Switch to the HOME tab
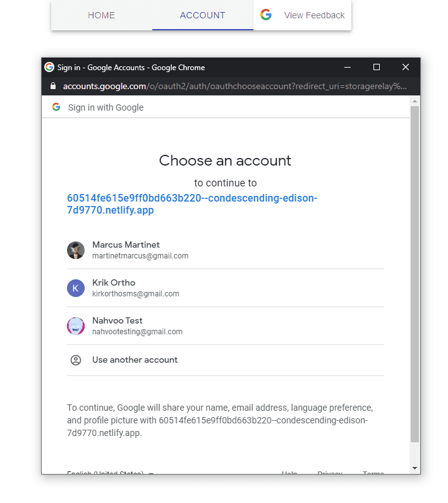 click(102, 15)
